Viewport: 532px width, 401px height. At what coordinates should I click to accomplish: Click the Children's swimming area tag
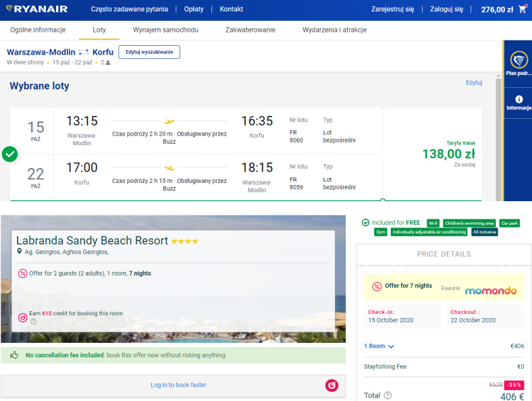click(x=469, y=223)
